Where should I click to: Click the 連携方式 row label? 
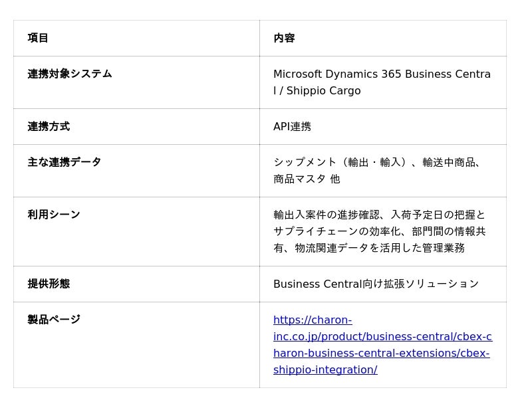[x=49, y=126]
